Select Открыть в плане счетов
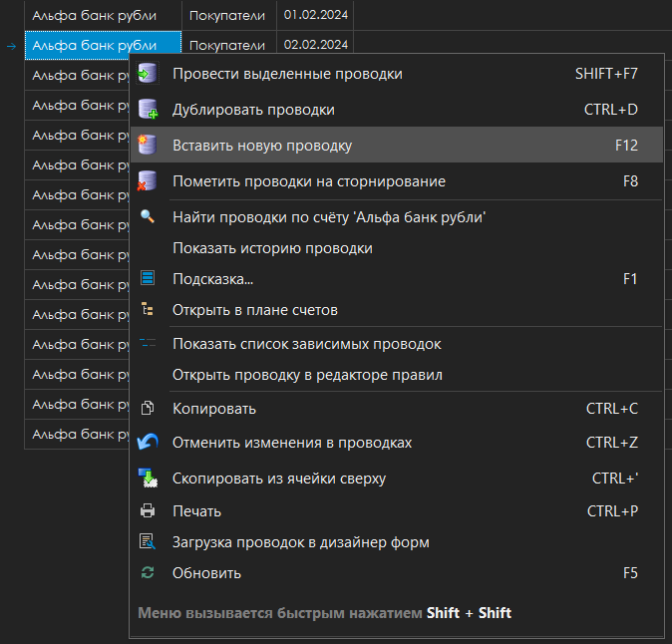Image resolution: width=672 pixels, height=644 pixels. tap(397, 310)
